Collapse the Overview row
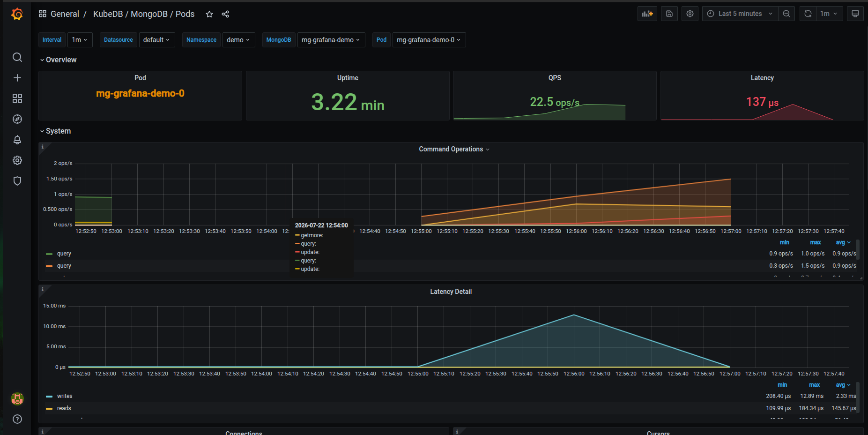 (58, 60)
